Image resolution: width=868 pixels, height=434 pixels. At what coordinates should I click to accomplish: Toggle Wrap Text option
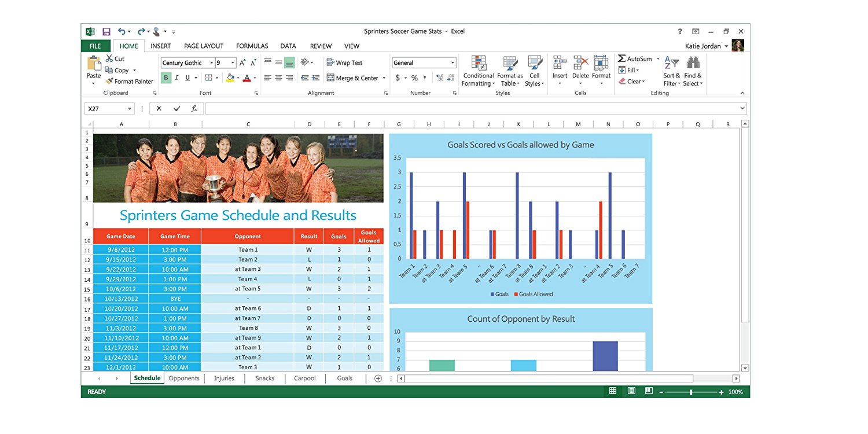(344, 63)
